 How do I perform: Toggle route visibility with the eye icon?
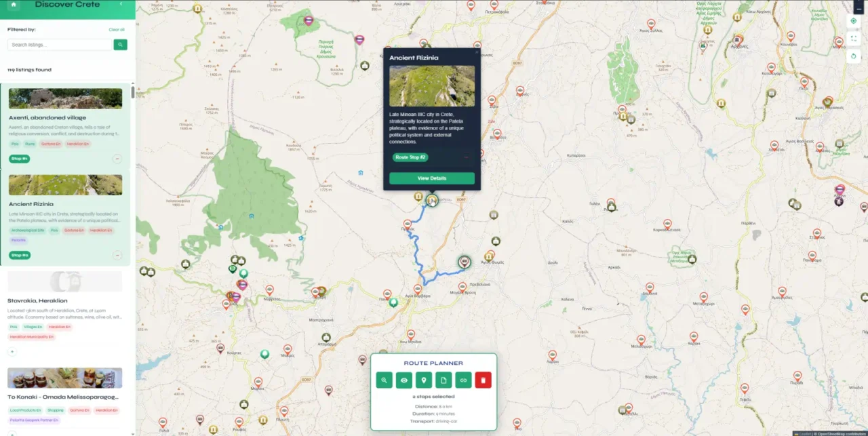(x=404, y=380)
